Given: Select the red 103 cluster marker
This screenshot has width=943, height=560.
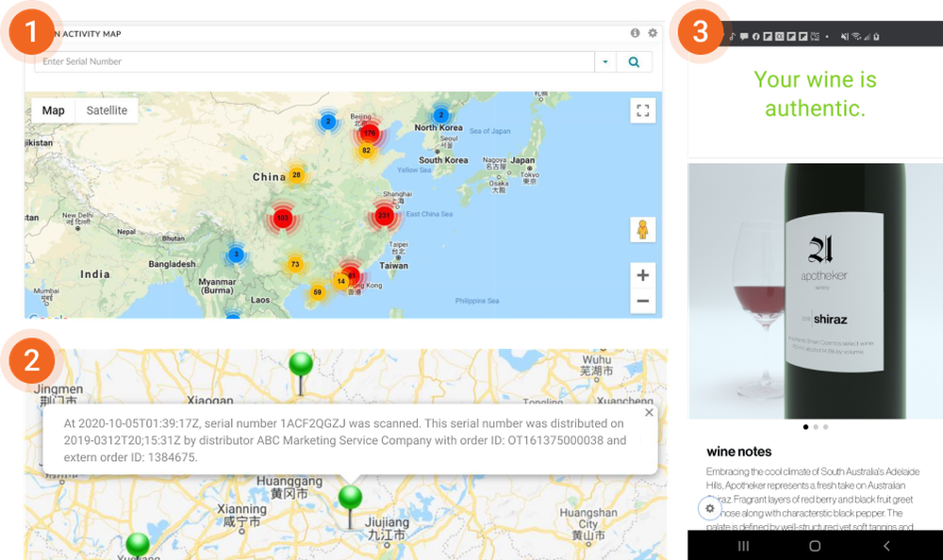Looking at the screenshot, I should point(283,218).
